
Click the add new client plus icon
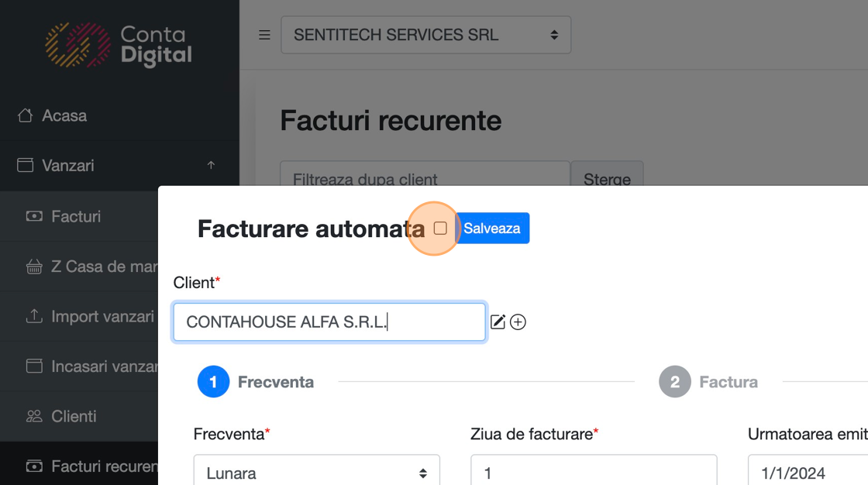[518, 322]
